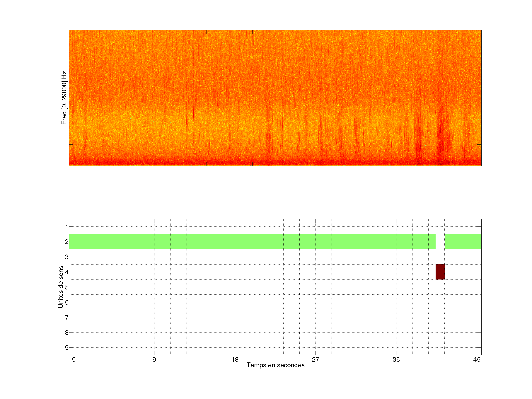Click the time tick label 45
Viewport: 532px width, 399px height.
point(477,359)
